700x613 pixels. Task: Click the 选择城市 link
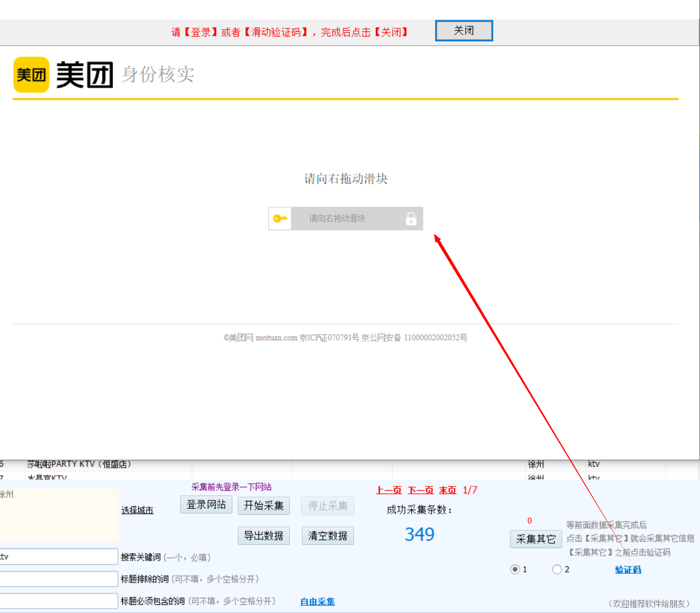[x=137, y=510]
